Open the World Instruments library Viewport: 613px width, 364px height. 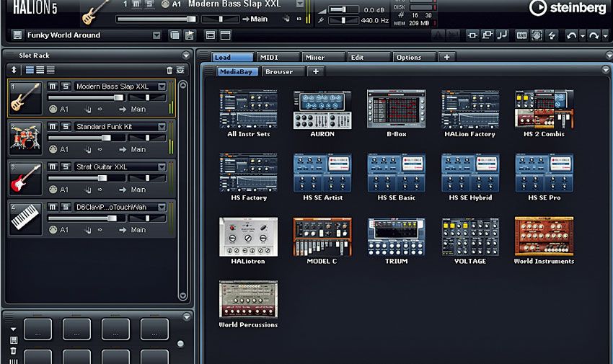click(x=544, y=236)
